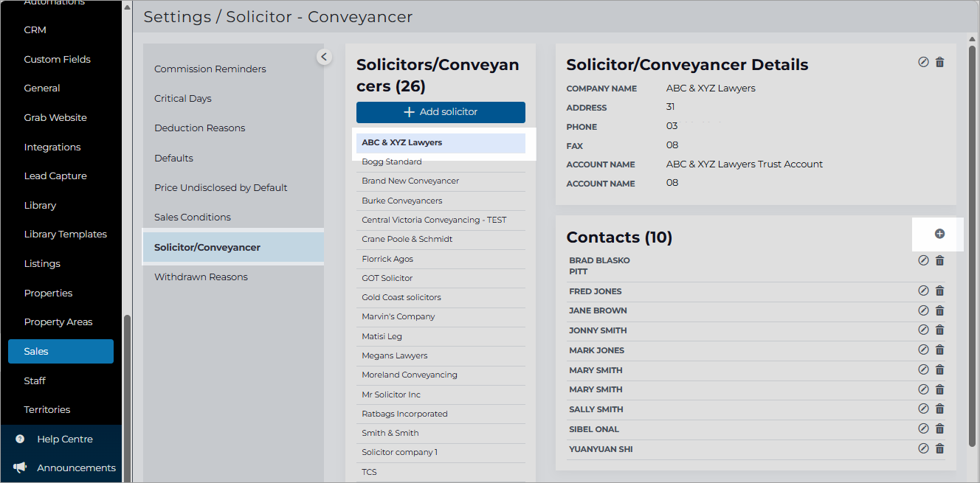Select ABC & XYZ Lawyers solicitor
Viewport: 980px width, 483px height.
pyautogui.click(x=441, y=142)
